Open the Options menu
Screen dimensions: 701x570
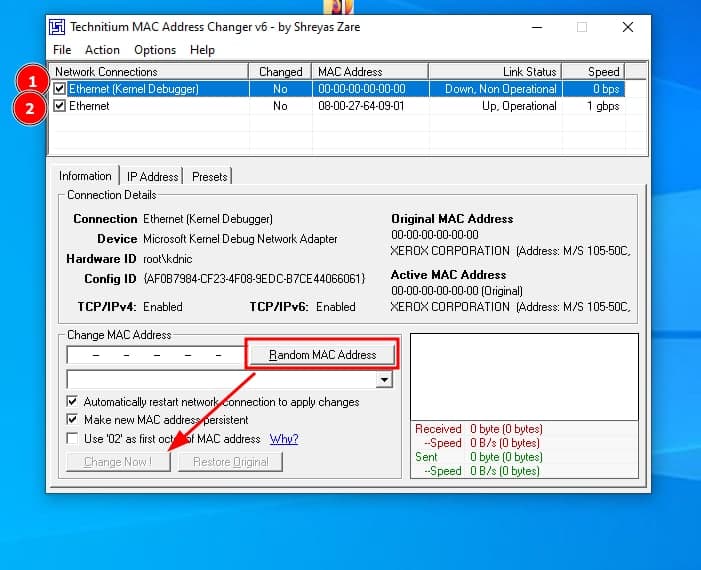[155, 50]
